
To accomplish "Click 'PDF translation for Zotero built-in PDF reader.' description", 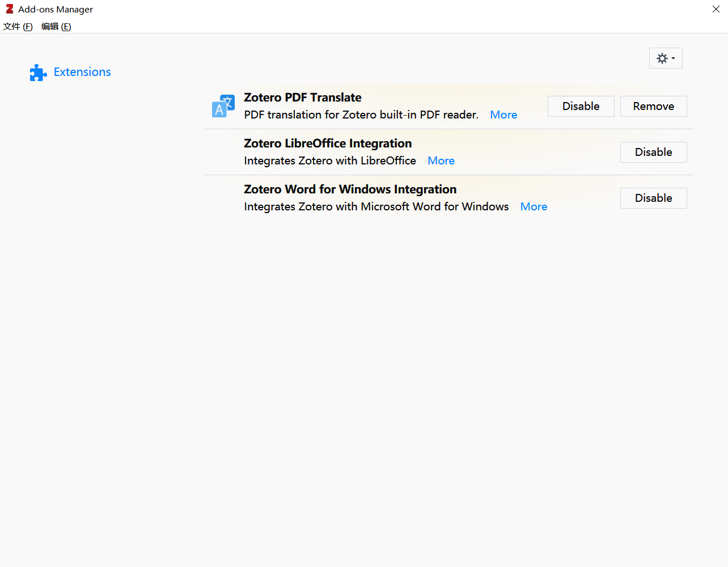I will tap(361, 115).
